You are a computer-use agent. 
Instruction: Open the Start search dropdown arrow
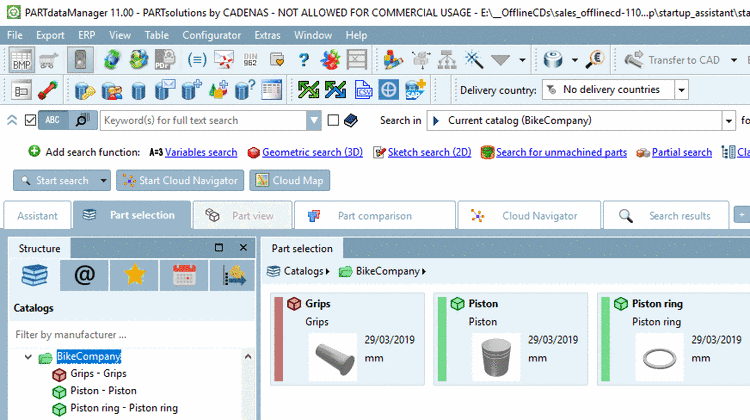pos(103,181)
